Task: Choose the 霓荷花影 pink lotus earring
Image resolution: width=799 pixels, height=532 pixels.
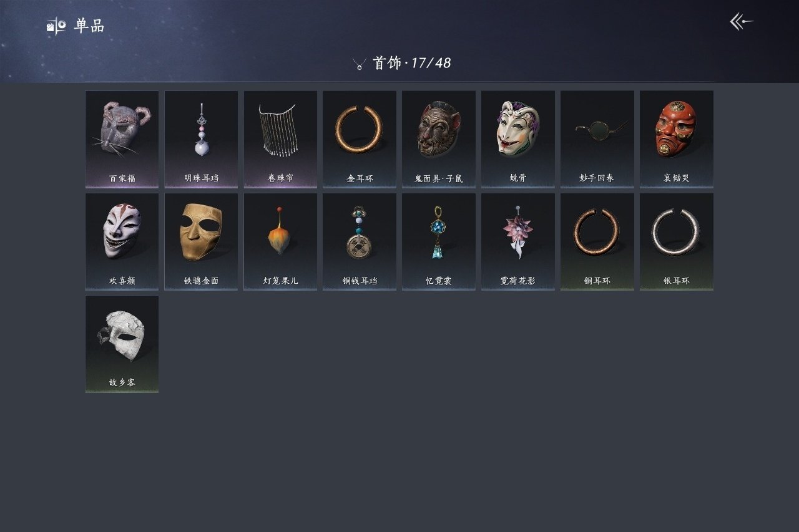Action: pyautogui.click(x=518, y=241)
